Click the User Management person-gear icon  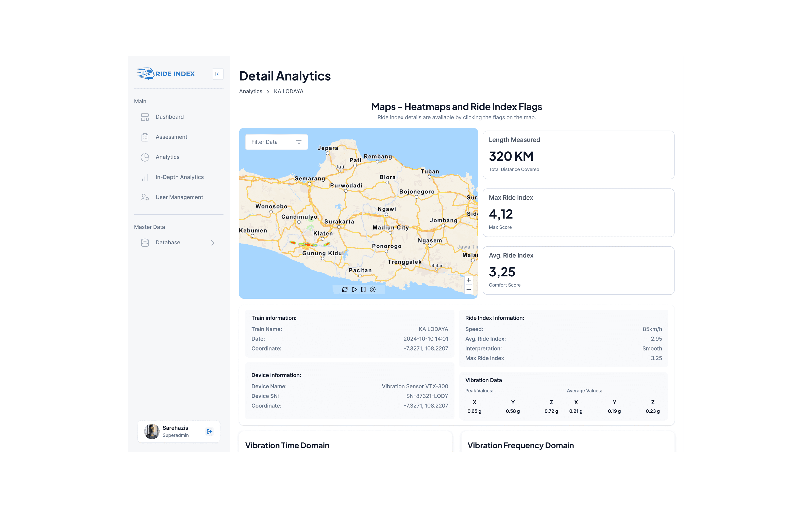145,198
